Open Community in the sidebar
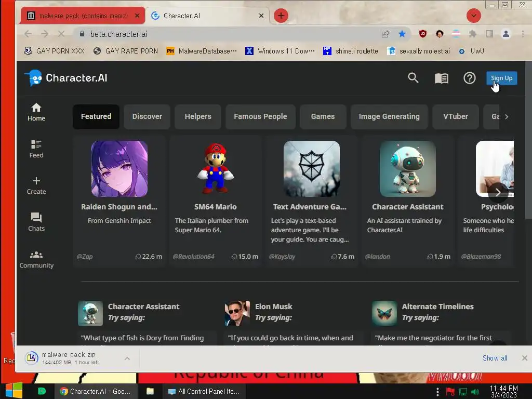This screenshot has width=532, height=399. (36, 260)
